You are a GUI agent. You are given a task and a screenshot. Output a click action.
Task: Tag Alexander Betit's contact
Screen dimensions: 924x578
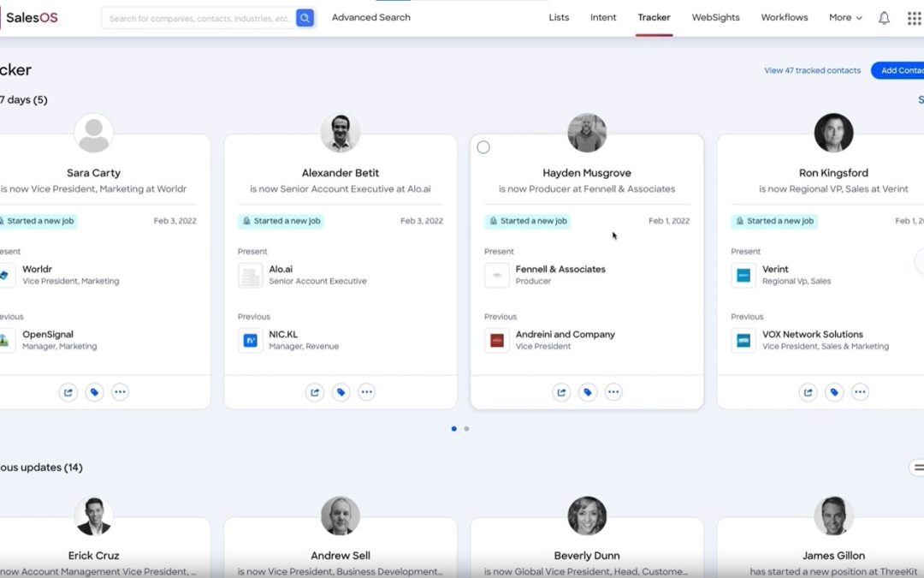(341, 391)
